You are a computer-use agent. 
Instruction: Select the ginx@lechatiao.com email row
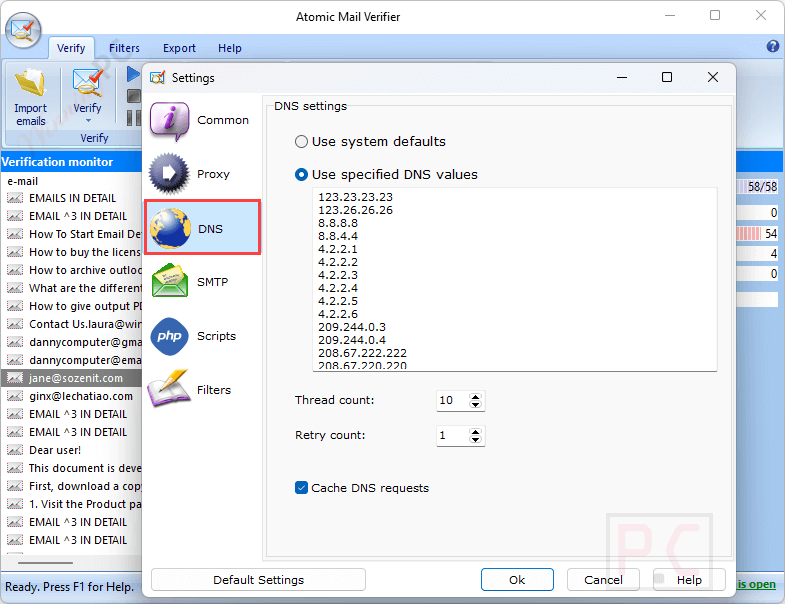pos(72,396)
